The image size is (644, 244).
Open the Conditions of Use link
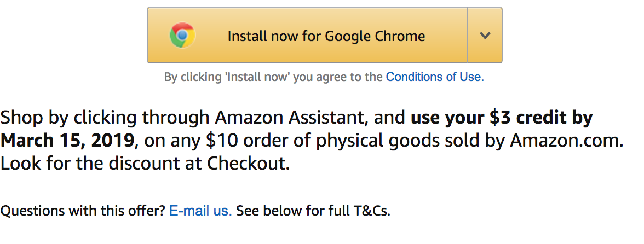(435, 77)
